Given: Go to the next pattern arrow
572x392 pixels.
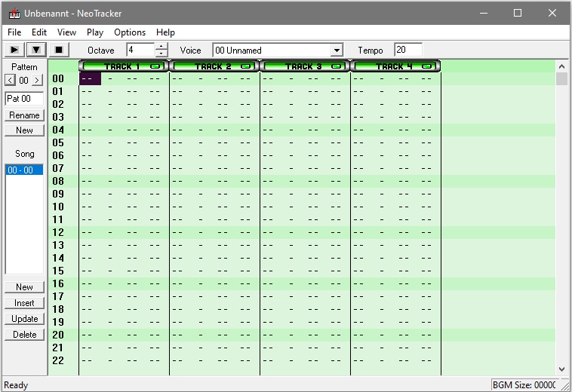Looking at the screenshot, I should (38, 81).
